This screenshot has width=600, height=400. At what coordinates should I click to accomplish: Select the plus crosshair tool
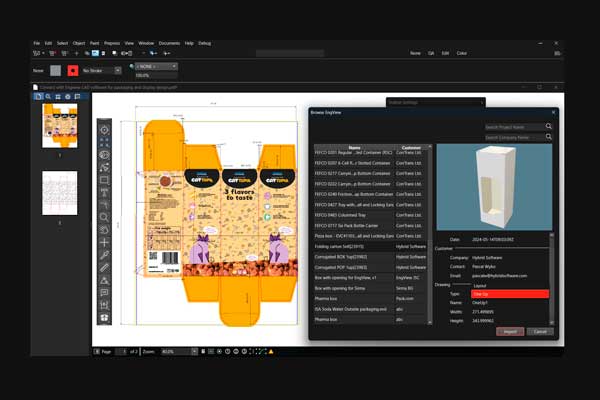[104, 242]
